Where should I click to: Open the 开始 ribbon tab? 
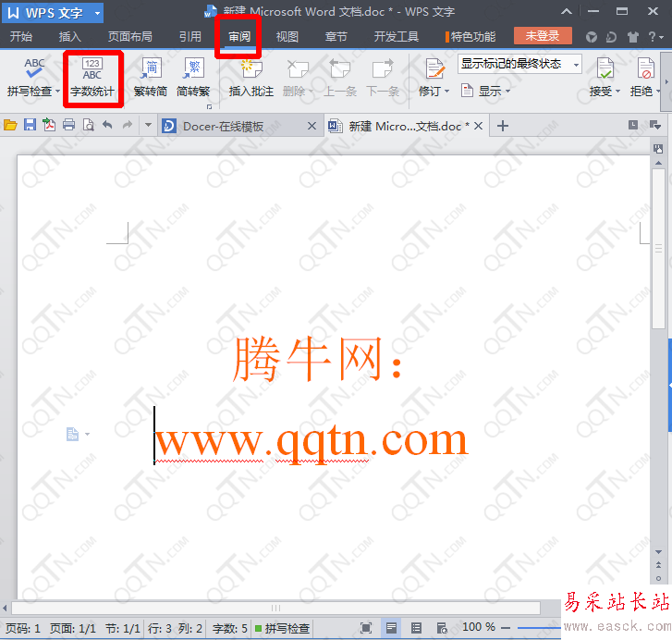pyautogui.click(x=21, y=37)
